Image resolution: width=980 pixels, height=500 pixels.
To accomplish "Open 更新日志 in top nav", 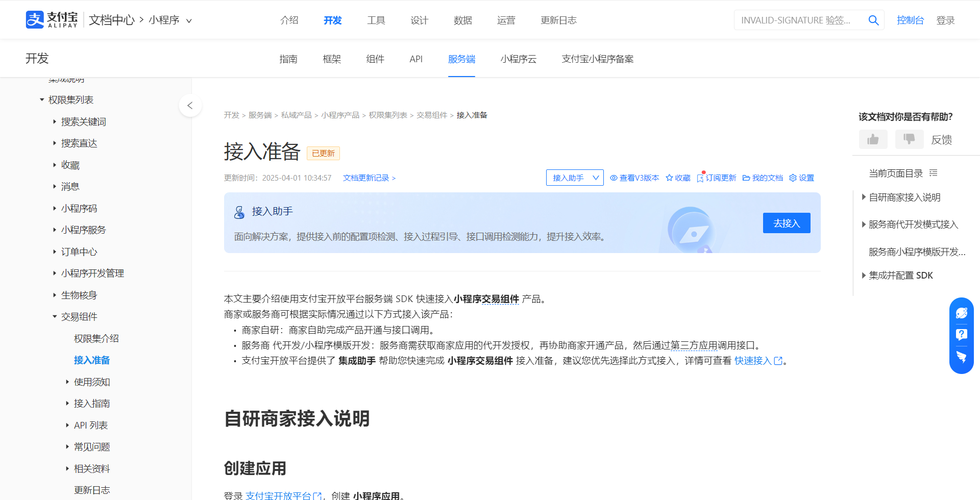I will point(558,20).
